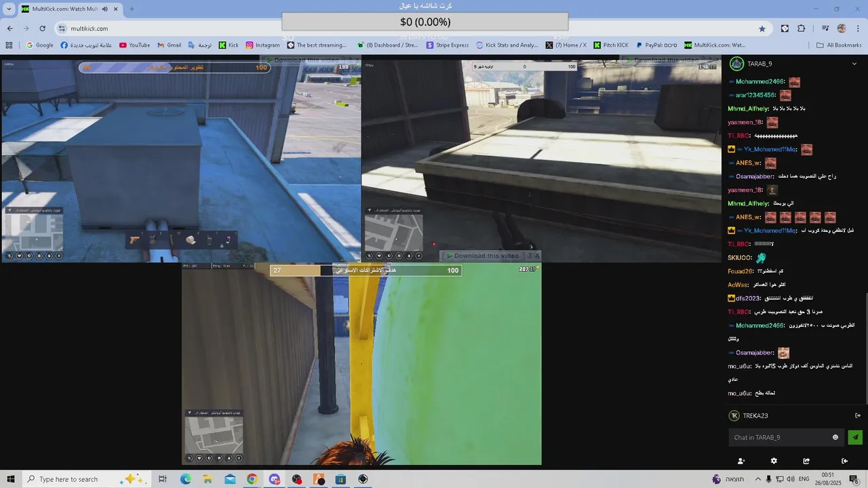Log out using icon beside TREKA23
Screen dimensions: 868x488
[858, 415]
